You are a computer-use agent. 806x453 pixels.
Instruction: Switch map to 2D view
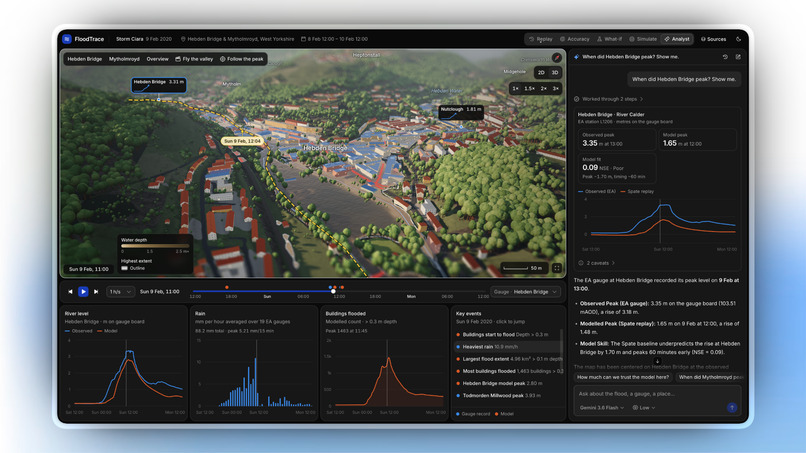(x=541, y=73)
